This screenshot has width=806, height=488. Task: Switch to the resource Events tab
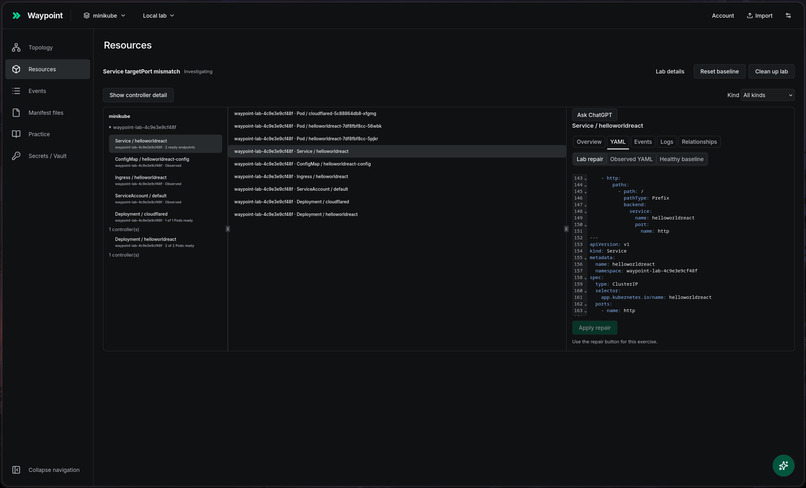point(643,142)
